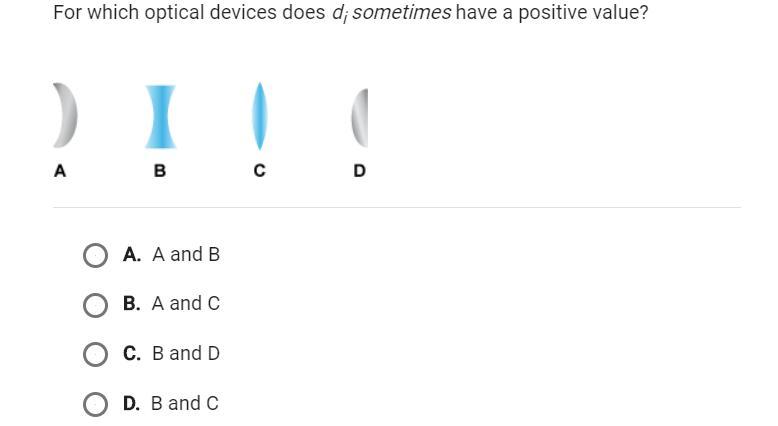The height and width of the screenshot is (426, 778).
Task: Click the question text about d_i
Action: pyautogui.click(x=351, y=13)
